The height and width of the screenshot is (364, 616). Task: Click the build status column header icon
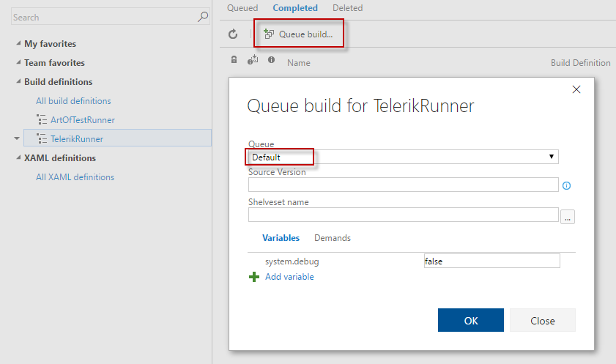pos(253,59)
